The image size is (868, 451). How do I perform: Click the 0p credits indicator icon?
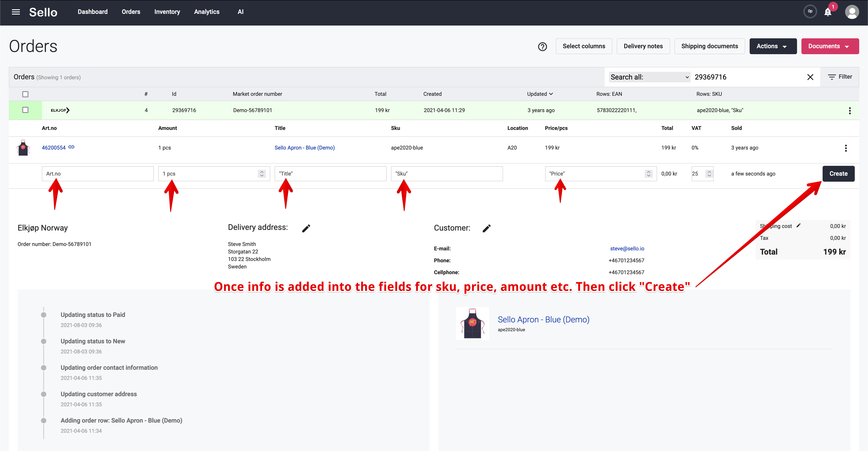pos(810,11)
